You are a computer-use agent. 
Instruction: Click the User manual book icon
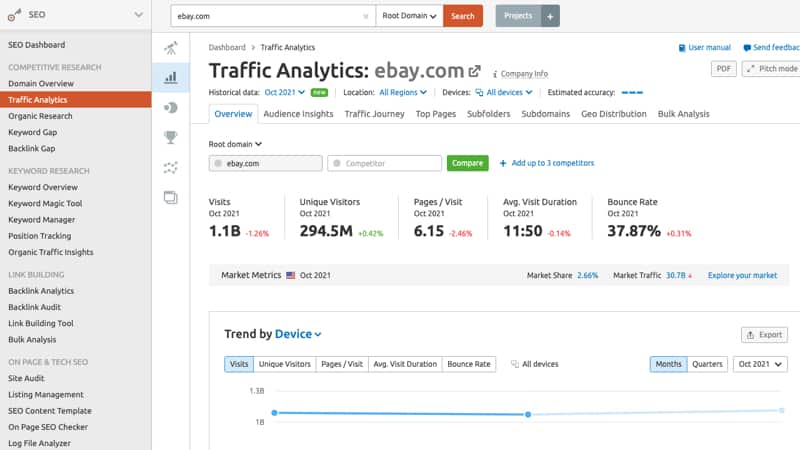tap(682, 48)
